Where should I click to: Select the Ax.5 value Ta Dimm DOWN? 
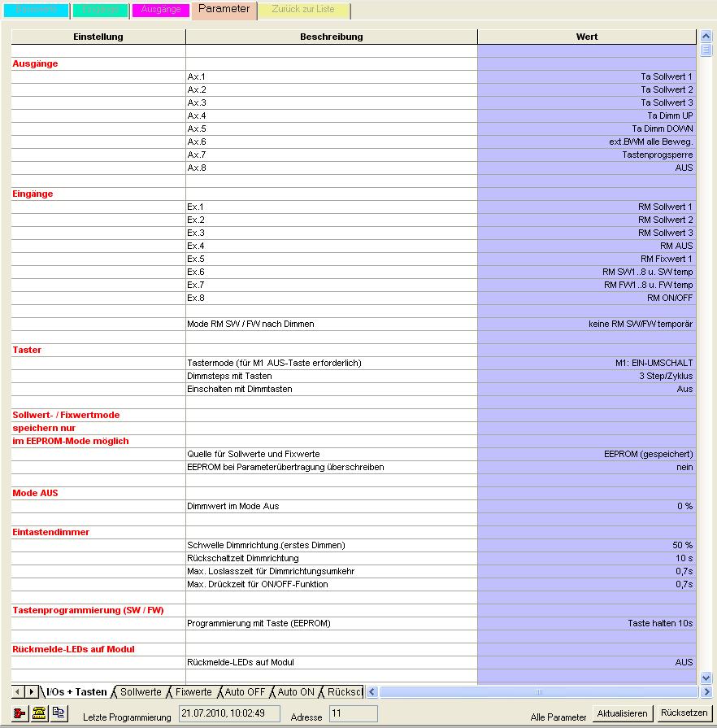(587, 129)
